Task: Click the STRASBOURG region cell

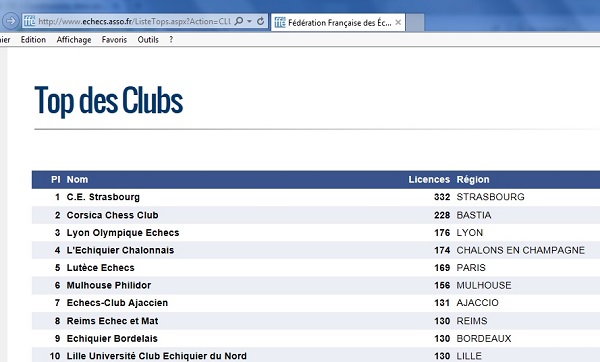Action: coord(491,197)
